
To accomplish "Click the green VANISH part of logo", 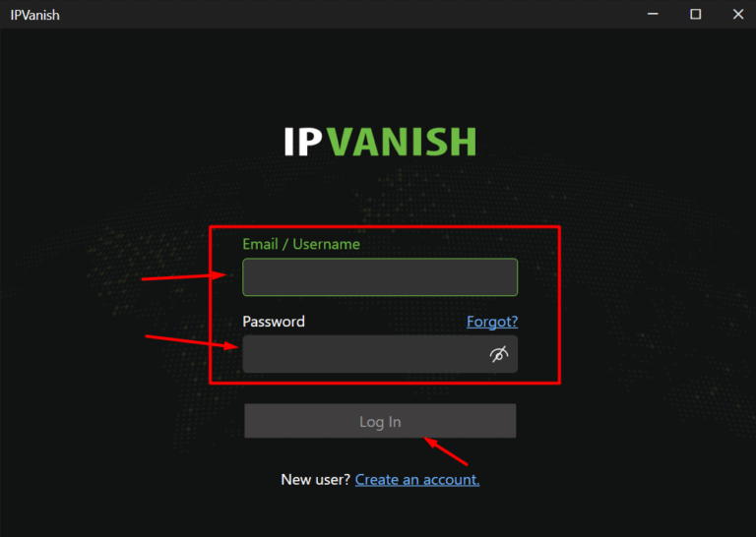I will [402, 142].
